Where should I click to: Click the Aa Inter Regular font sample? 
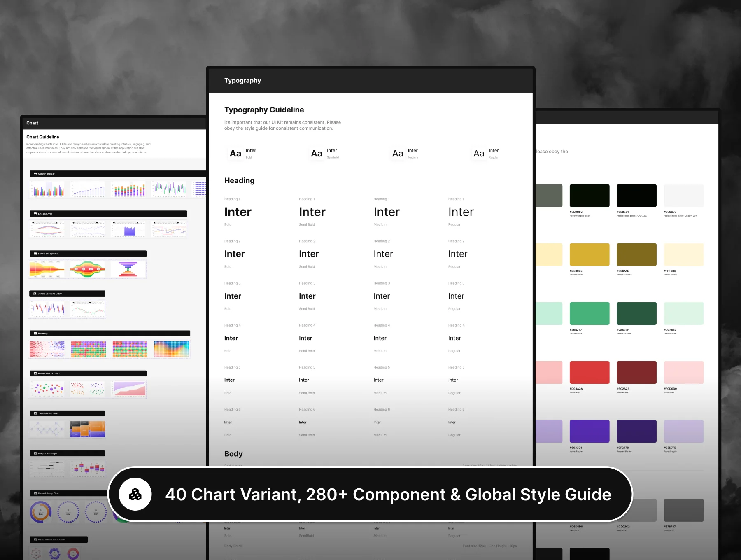pyautogui.click(x=486, y=154)
